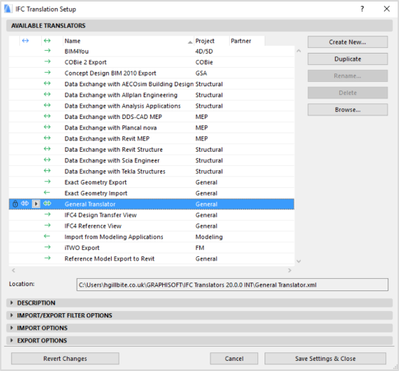Click the bidirectional arrow beside Data Exchange with Revit MEP
Viewport: 399px width, 371px height.
[47, 138]
